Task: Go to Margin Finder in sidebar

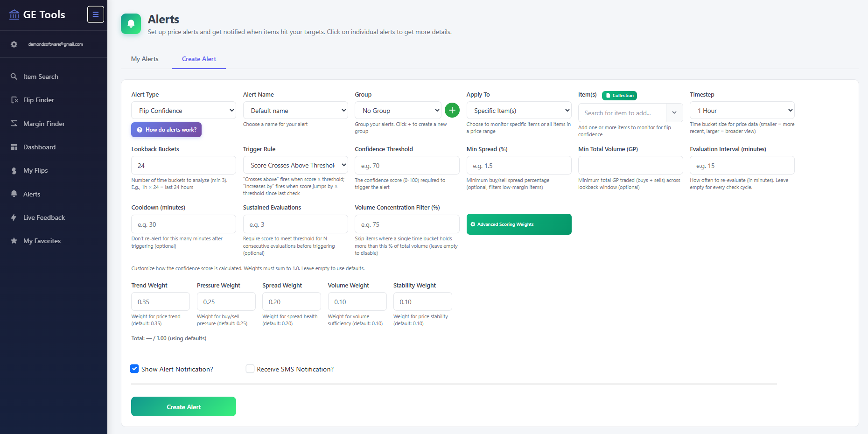Action: (x=44, y=124)
